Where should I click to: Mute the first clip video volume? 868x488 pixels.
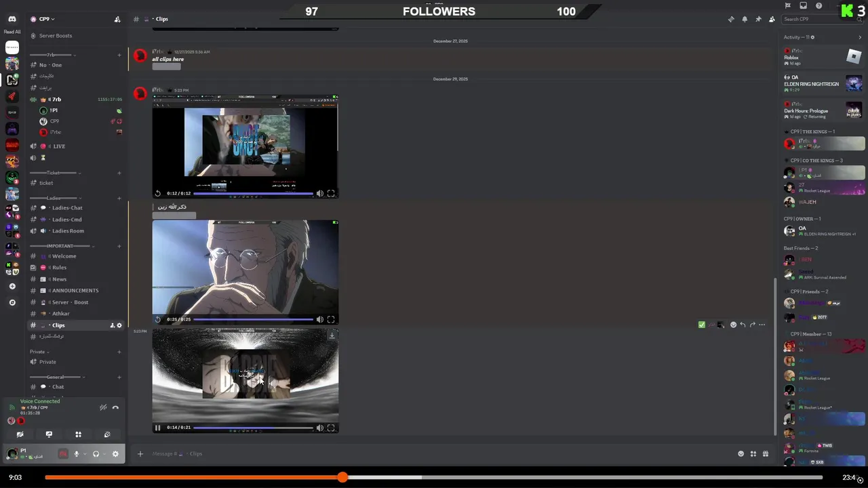(x=320, y=193)
